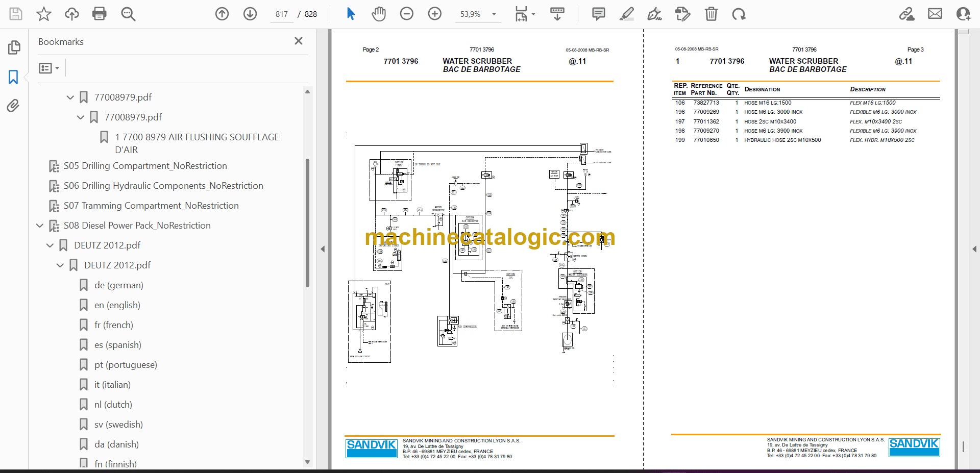Zoom in with the plus button
The height and width of the screenshot is (473, 980).
click(435, 14)
